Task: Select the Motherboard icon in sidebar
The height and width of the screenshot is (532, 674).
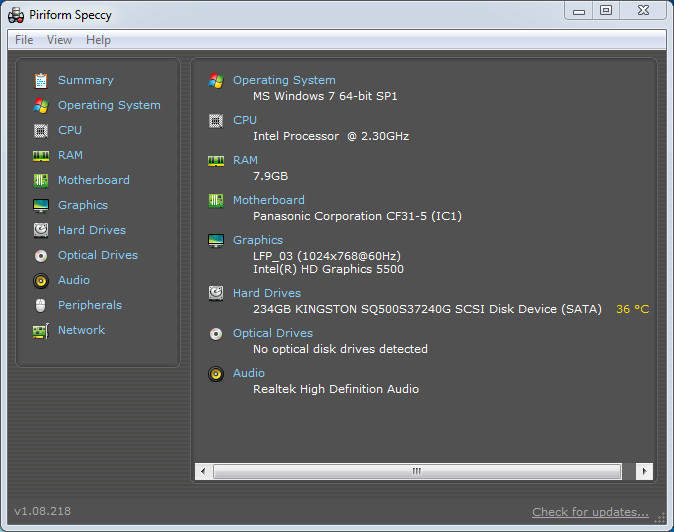Action: click(x=41, y=180)
